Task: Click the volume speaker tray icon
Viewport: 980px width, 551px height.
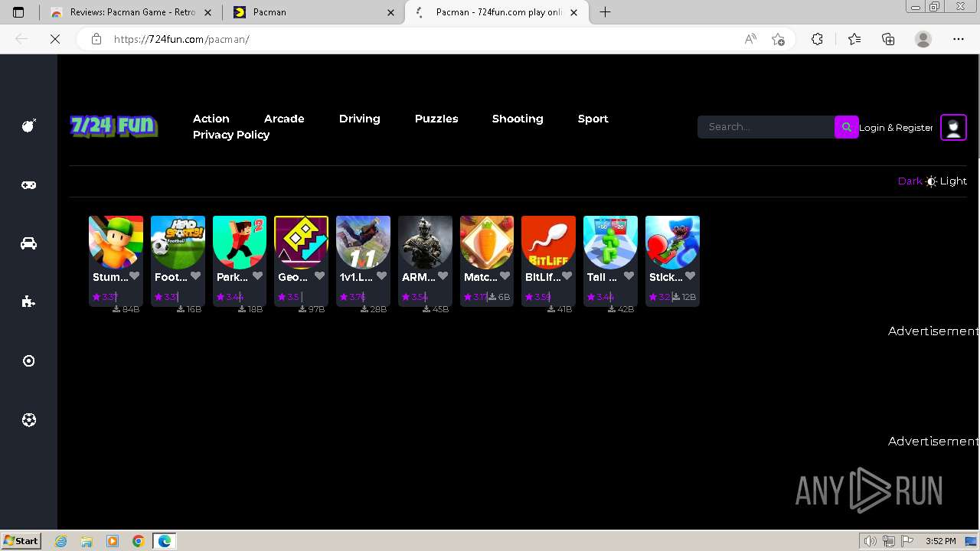Action: (x=871, y=541)
